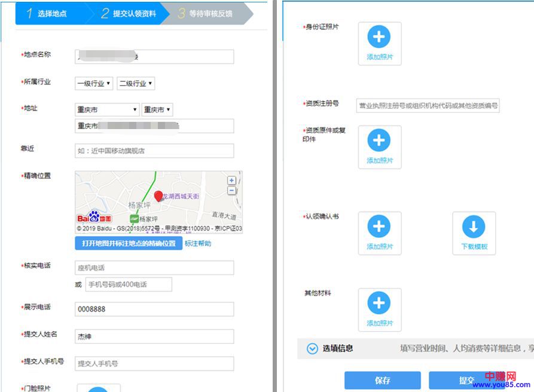This screenshot has height=392, width=534.
Task: Click 打开地图并标注地点的精确位置 button
Action: 129,243
